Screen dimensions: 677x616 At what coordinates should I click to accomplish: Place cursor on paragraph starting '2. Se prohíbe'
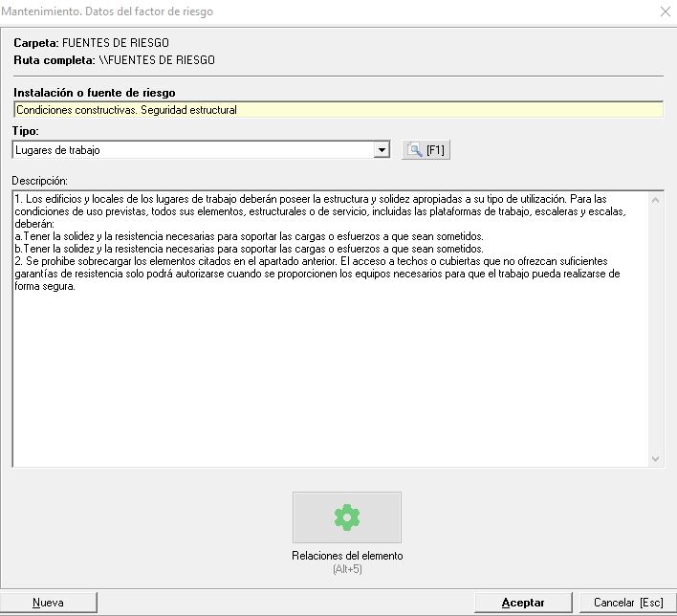[191, 260]
